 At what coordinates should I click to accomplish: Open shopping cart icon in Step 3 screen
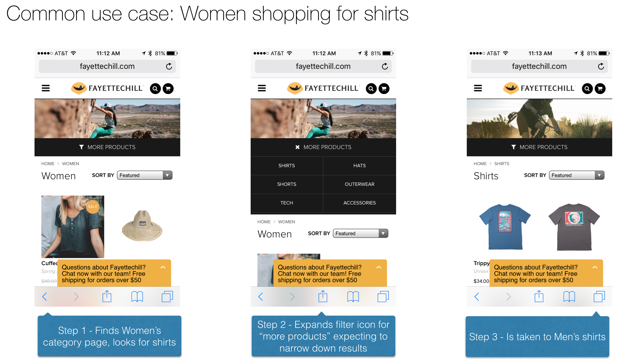tap(600, 89)
